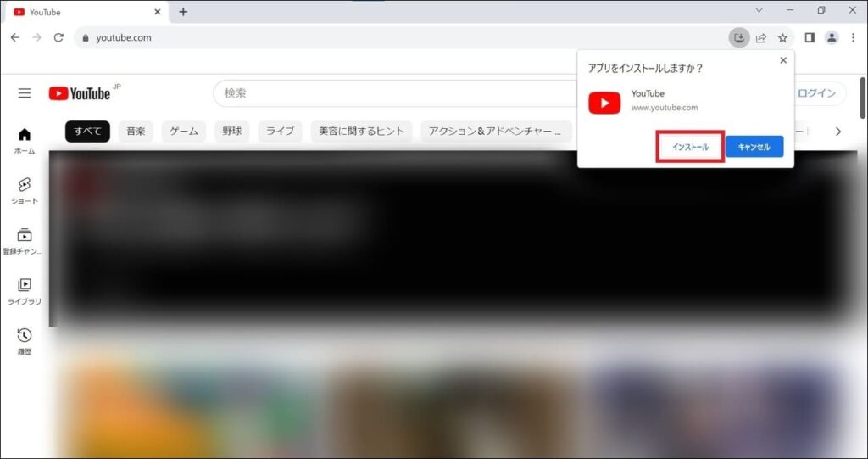Reload the YouTube page
This screenshot has width=868, height=459.
58,37
